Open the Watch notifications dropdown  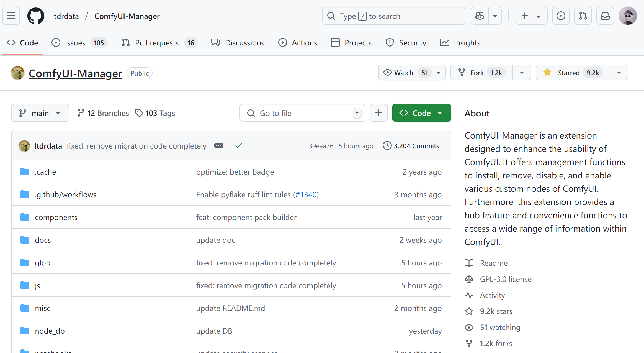click(412, 73)
